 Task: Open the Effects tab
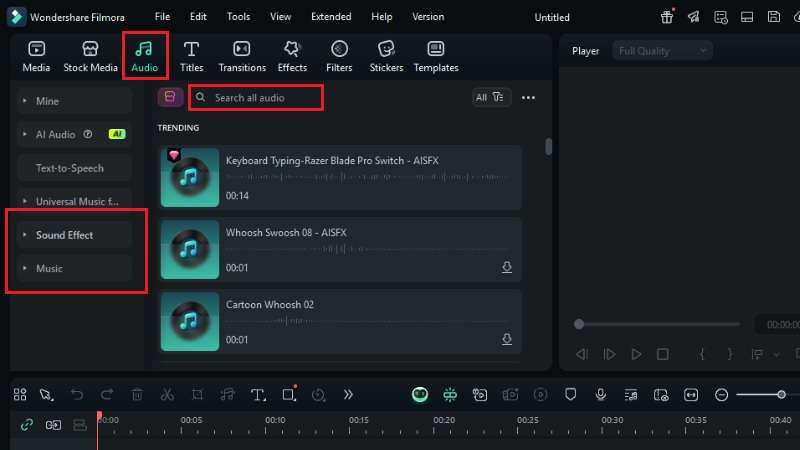point(292,56)
